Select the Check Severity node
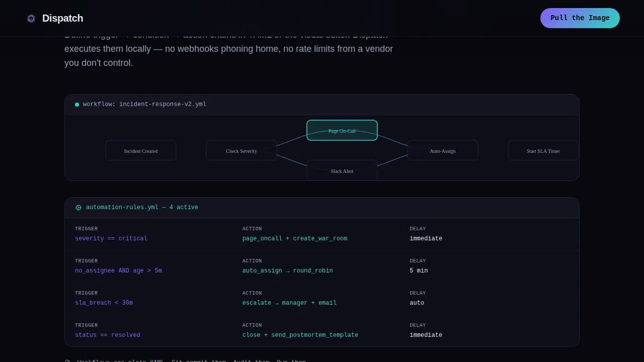The width and height of the screenshot is (644, 362). pyautogui.click(x=242, y=150)
